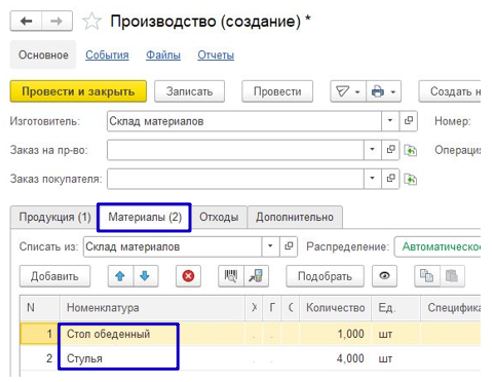Switch to the Продукция (1) tab
This screenshot has width=492, height=382.
(x=55, y=217)
